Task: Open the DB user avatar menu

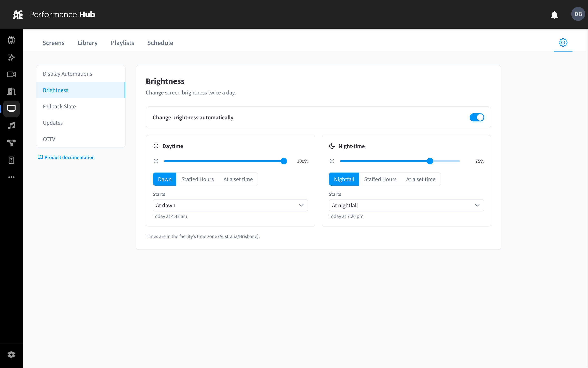Action: (x=578, y=14)
